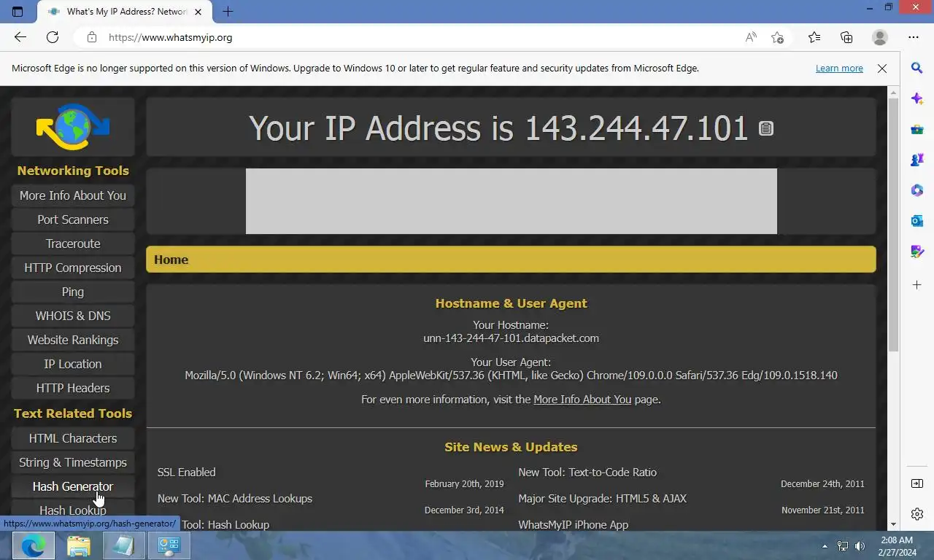Open Copilot sparkle icon in sidebar
934x560 pixels.
coord(917,98)
